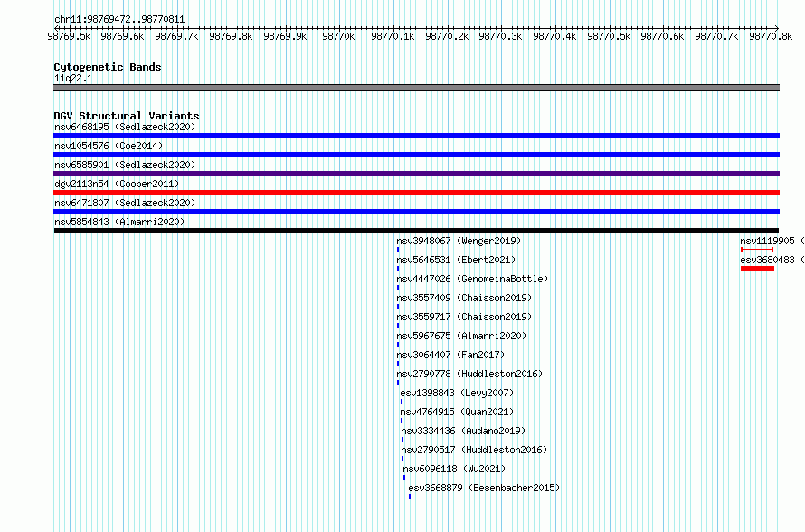The width and height of the screenshot is (805, 532).
Task: Select the purple bar under nsv6585901
Action: click(416, 174)
